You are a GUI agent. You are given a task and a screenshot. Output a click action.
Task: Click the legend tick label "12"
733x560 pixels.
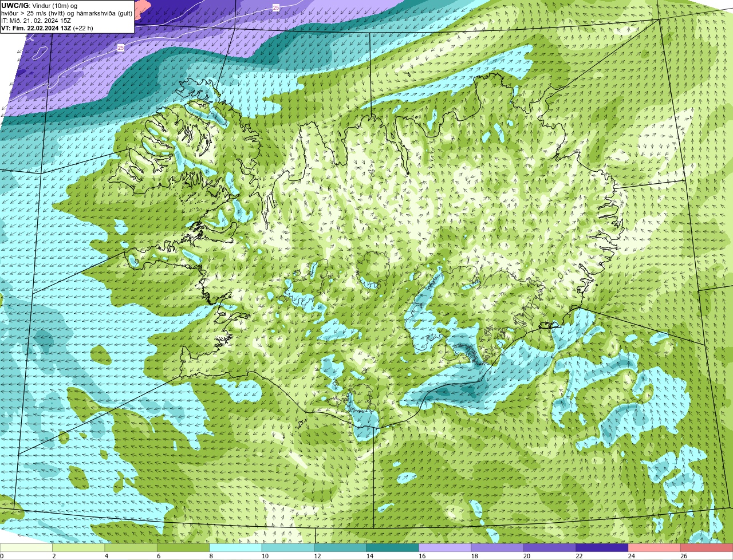317,556
